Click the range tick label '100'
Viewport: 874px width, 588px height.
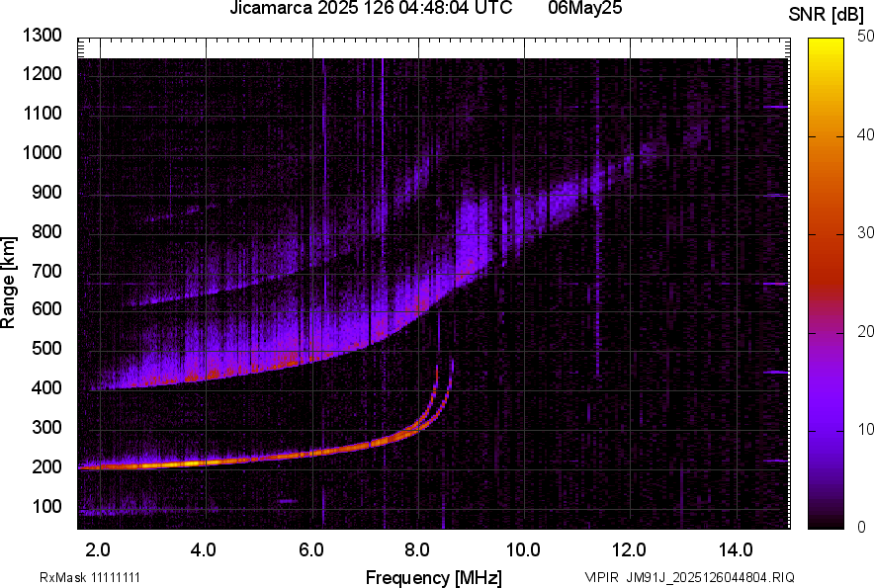tap(46, 506)
